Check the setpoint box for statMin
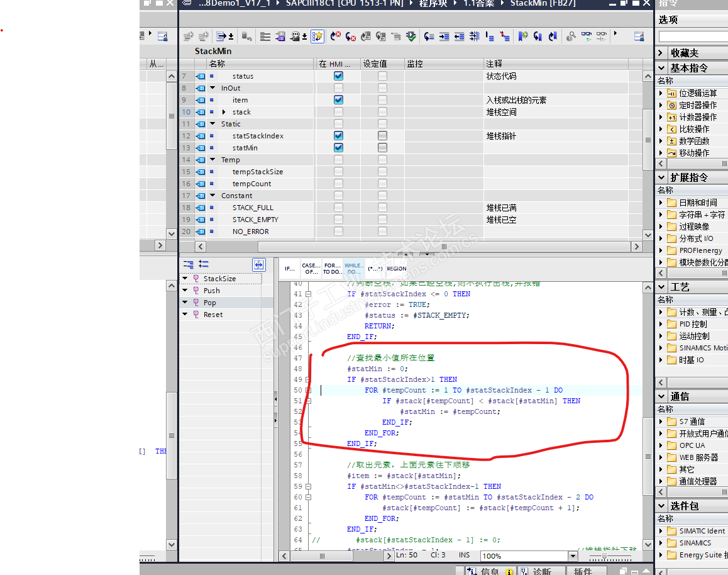This screenshot has width=728, height=575. pyautogui.click(x=382, y=148)
